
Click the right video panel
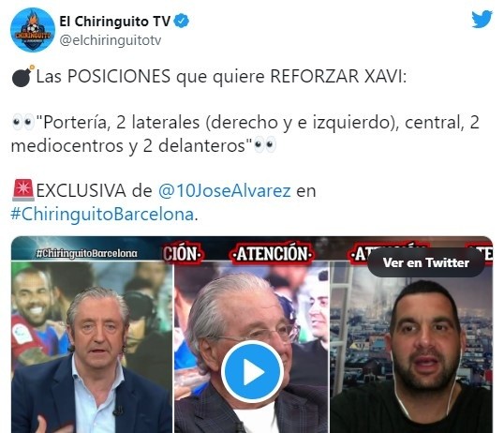(411, 347)
